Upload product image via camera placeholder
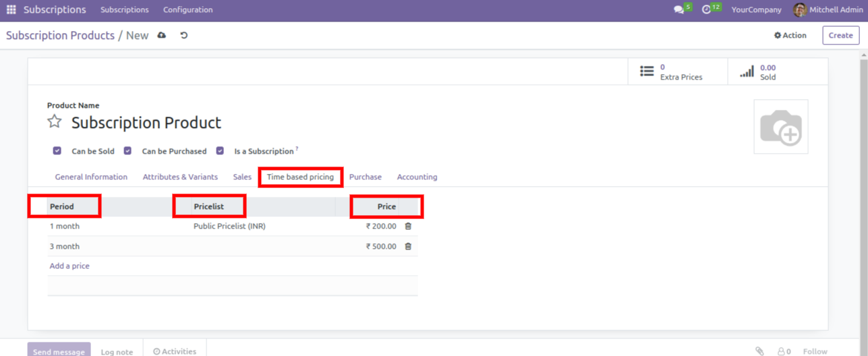Viewport: 868px width, 356px height. pos(780,127)
